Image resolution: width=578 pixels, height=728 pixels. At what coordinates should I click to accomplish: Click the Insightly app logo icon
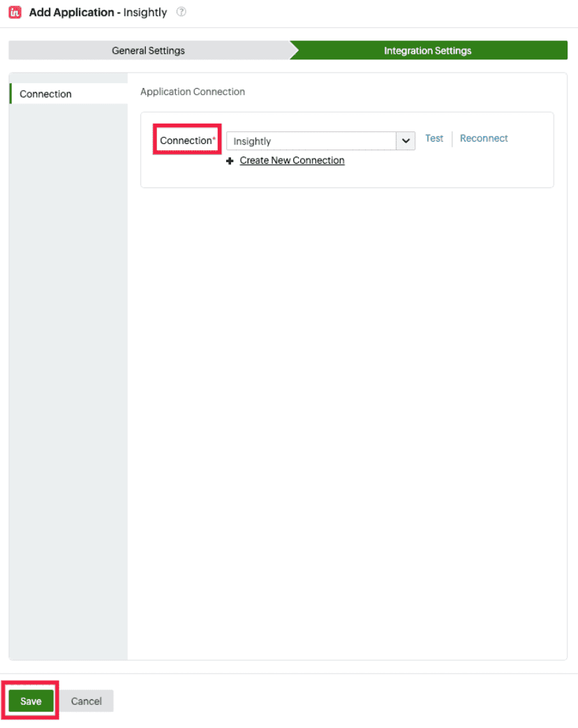point(15,13)
